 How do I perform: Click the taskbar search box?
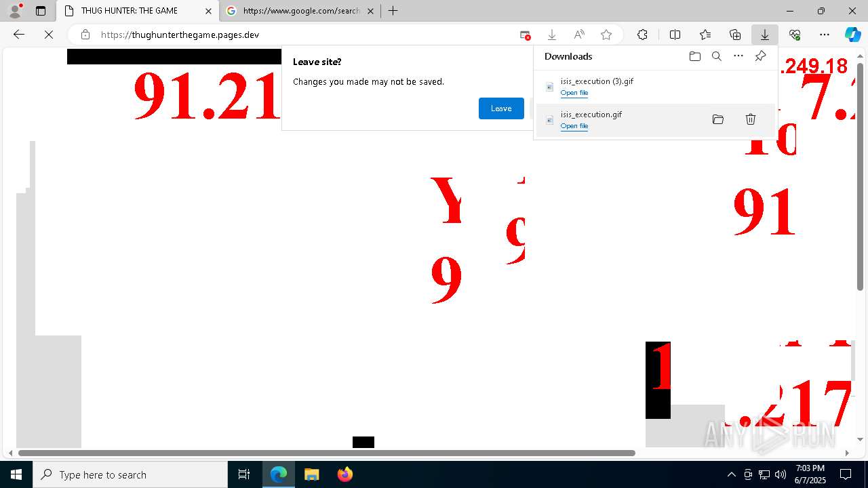pyautogui.click(x=130, y=474)
